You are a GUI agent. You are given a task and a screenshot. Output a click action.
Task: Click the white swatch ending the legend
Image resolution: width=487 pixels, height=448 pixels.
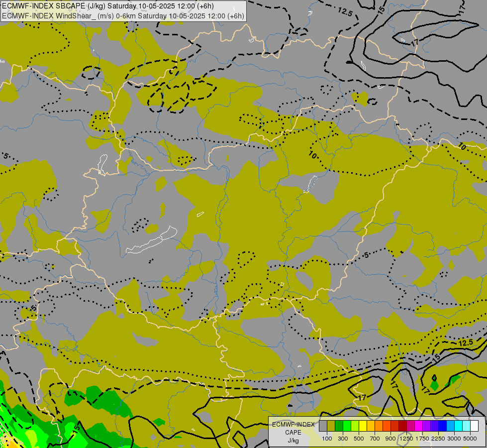(x=474, y=426)
